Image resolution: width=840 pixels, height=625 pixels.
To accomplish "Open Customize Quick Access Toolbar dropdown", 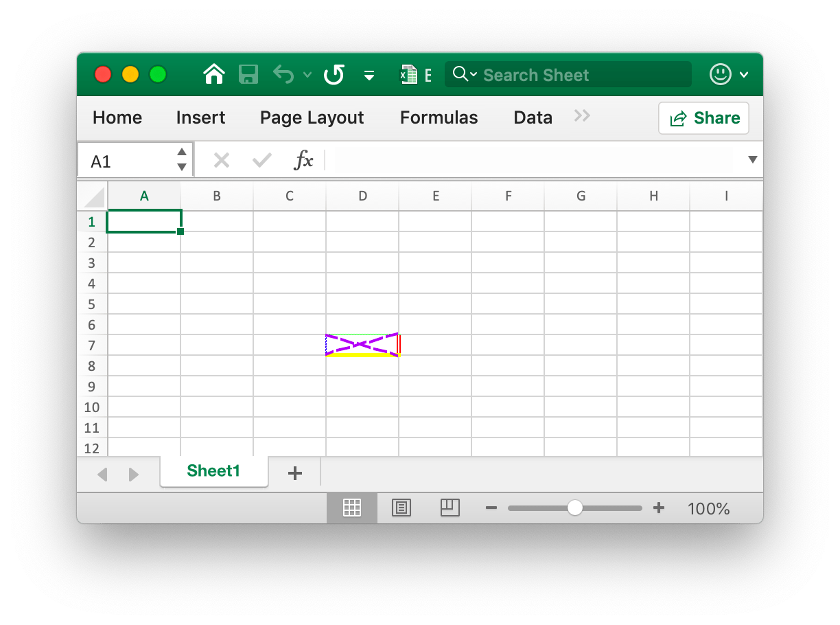I will click(x=369, y=76).
